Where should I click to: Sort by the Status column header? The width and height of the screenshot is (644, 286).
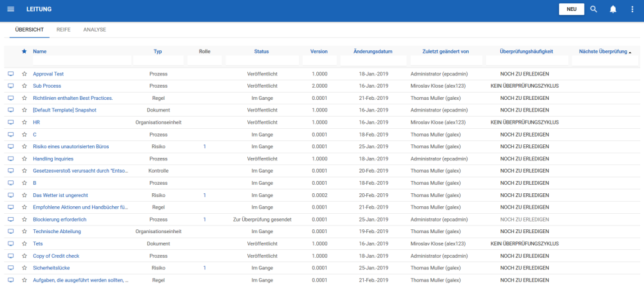(x=261, y=52)
